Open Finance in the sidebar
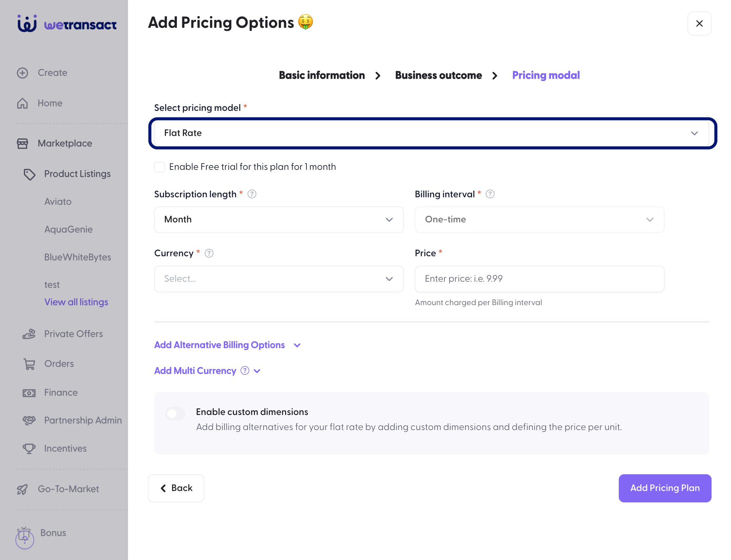The height and width of the screenshot is (560, 731). tap(61, 393)
